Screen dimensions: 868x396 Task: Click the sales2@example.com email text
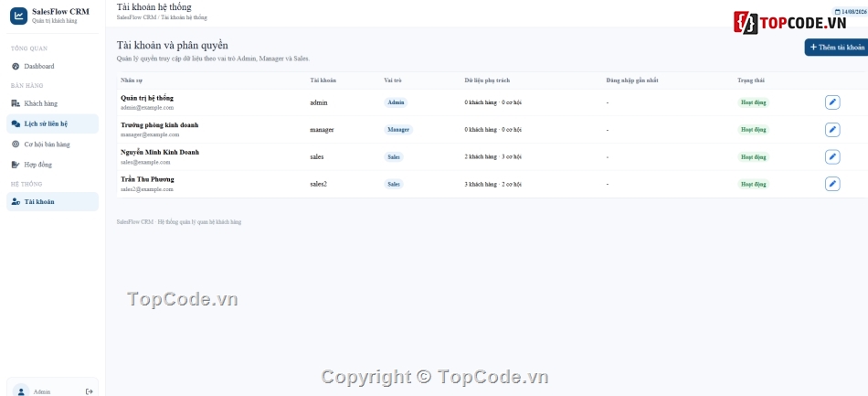pos(147,189)
